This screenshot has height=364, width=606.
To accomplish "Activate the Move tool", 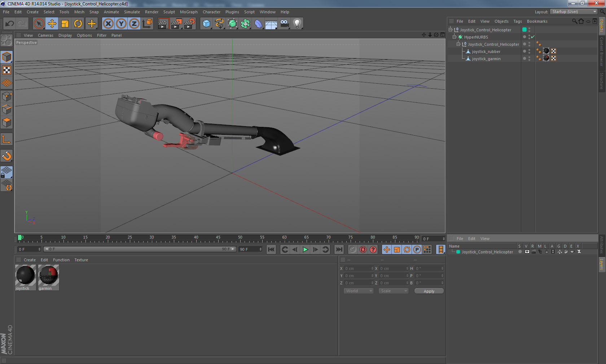I will (52, 24).
